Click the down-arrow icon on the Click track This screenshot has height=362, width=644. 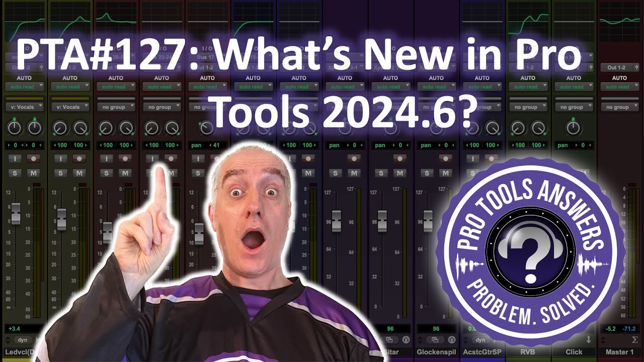pyautogui.click(x=589, y=340)
